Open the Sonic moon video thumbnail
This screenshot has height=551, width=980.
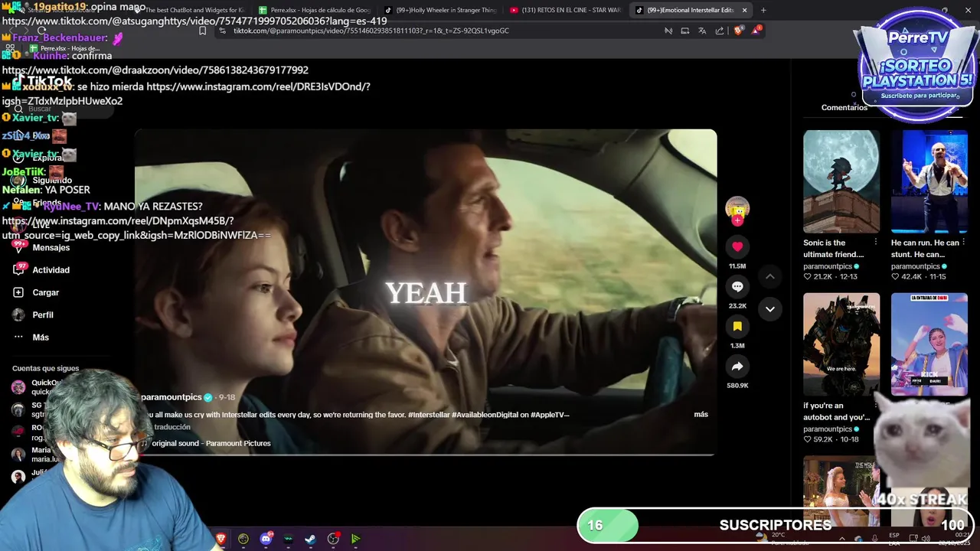(x=841, y=181)
